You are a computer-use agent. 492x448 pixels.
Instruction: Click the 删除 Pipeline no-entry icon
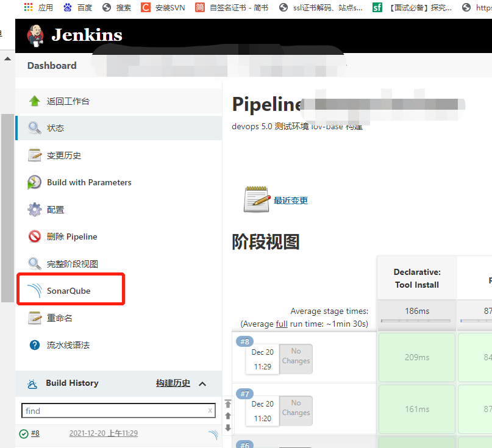pyautogui.click(x=34, y=236)
